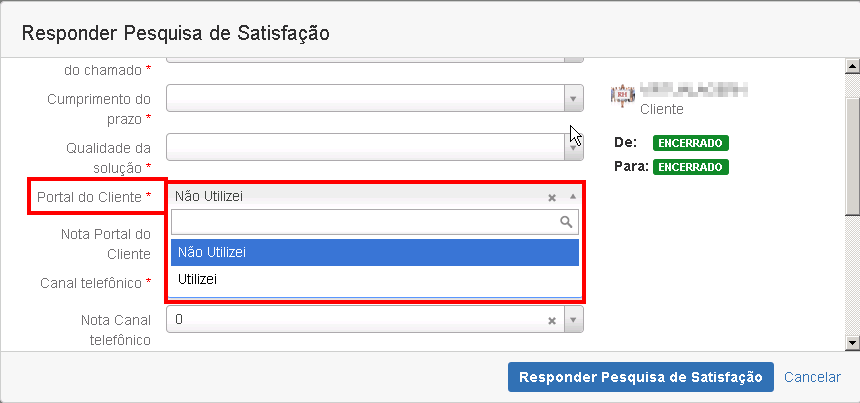Open the Cumprimento do prazo dropdown

point(573,99)
